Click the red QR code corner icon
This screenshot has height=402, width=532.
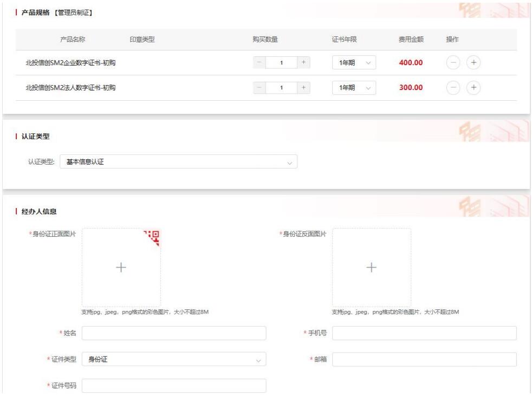[x=153, y=236]
